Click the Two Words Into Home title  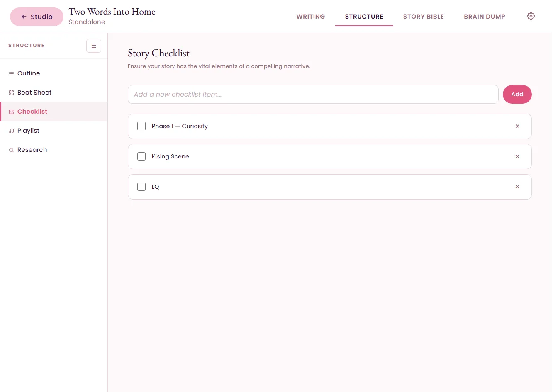[x=112, y=12]
